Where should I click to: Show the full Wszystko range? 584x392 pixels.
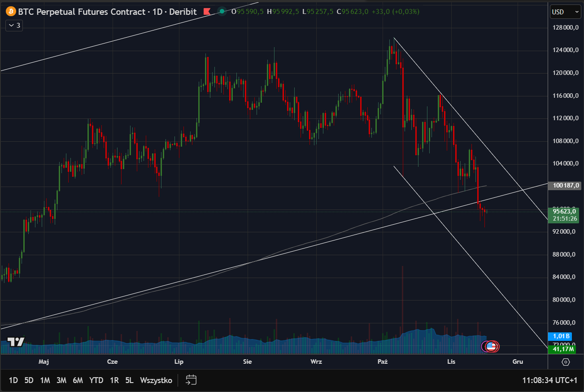coord(156,380)
